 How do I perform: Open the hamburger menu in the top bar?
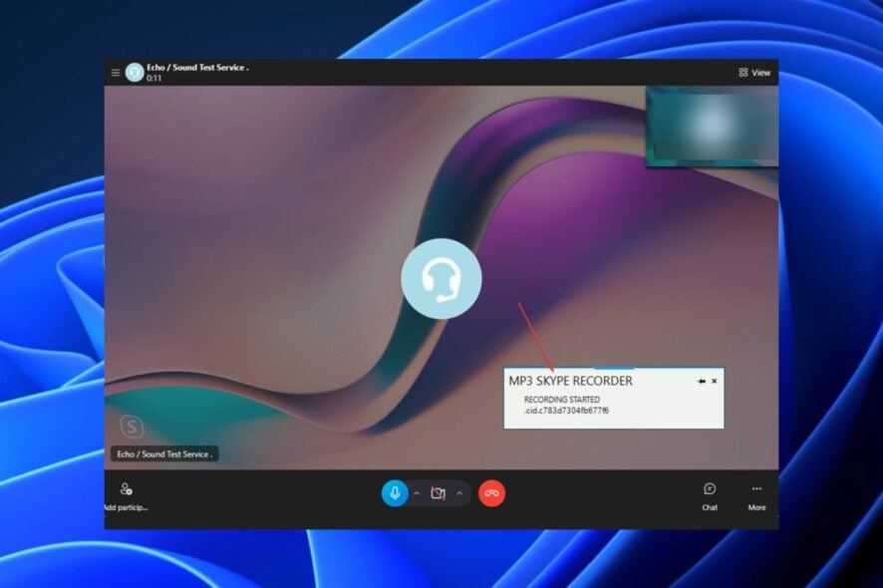click(x=115, y=72)
